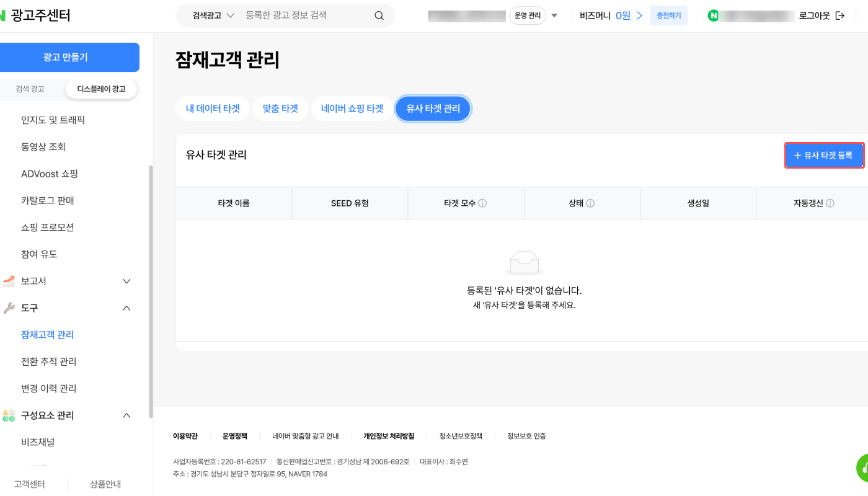Viewport: 868px width, 496px height.
Task: Open ADVoost 쇼핑 in sidebar
Action: tap(50, 174)
